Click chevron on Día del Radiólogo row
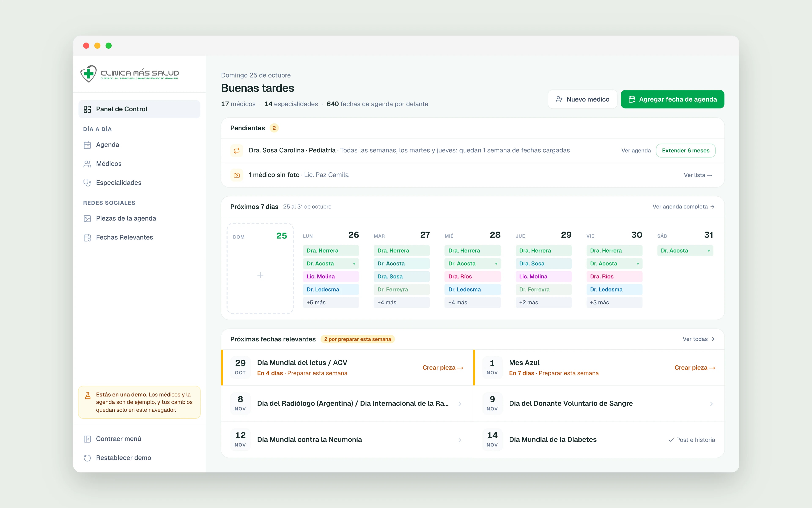This screenshot has height=508, width=812. (x=460, y=404)
